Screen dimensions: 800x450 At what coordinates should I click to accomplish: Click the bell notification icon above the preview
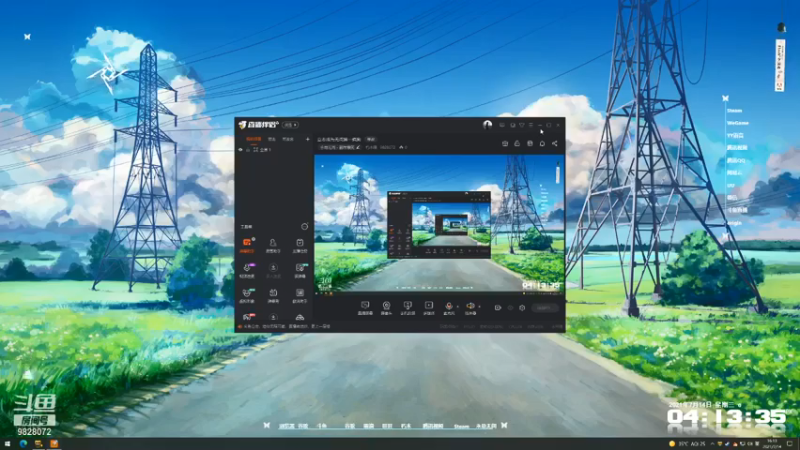click(542, 144)
